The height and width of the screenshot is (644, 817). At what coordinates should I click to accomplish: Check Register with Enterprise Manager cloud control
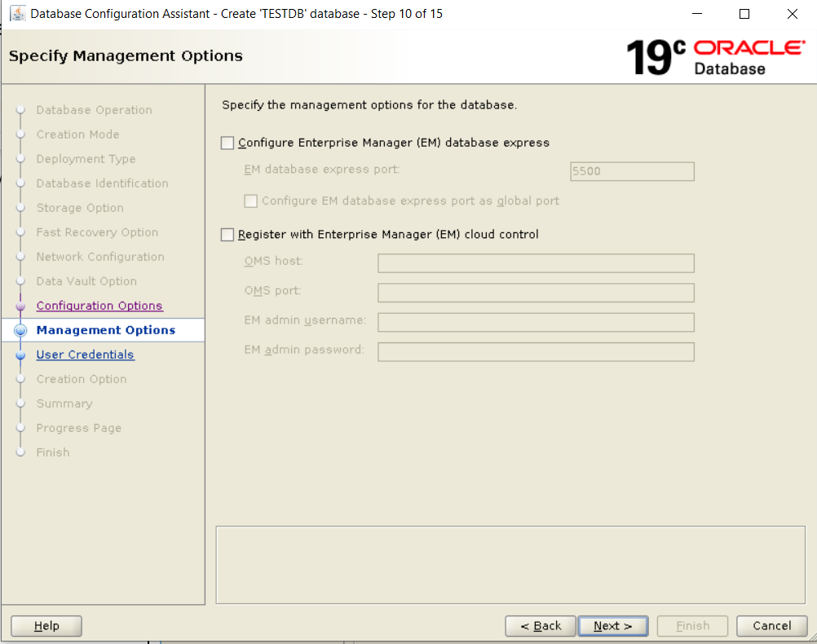[x=227, y=235]
